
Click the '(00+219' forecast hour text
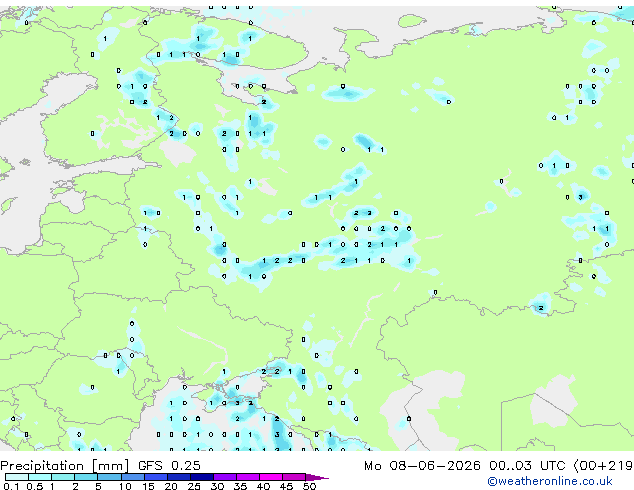[604, 466]
